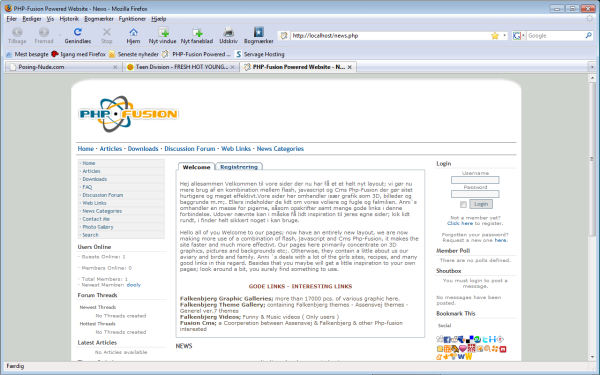600x375 pixels.
Task: Open the list all tabs dropdown arrow
Action: [x=592, y=67]
